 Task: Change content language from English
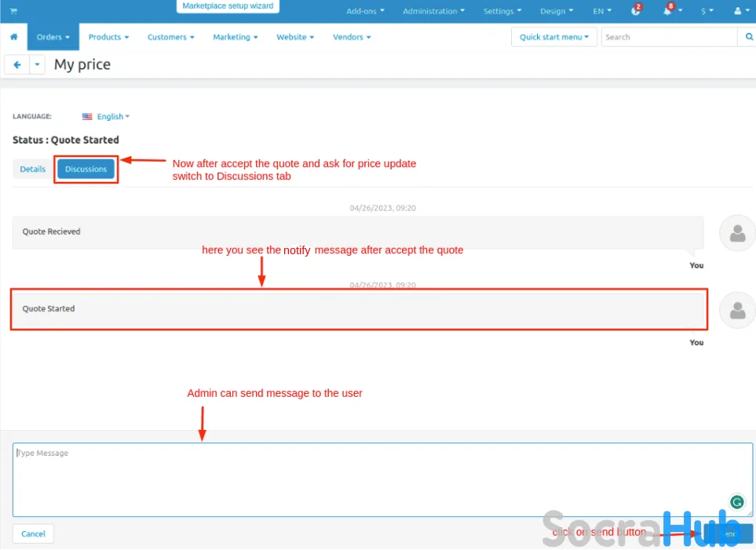coord(113,117)
